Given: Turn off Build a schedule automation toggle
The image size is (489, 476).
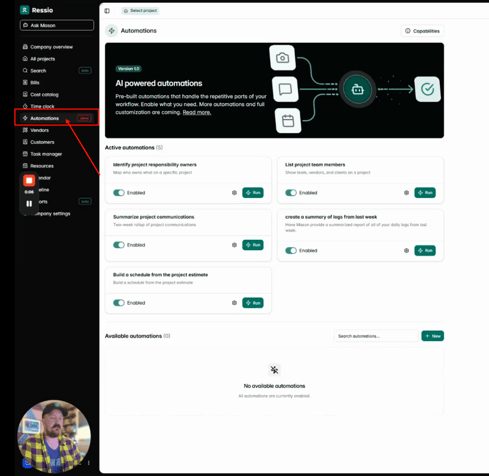Looking at the screenshot, I should click(x=119, y=303).
